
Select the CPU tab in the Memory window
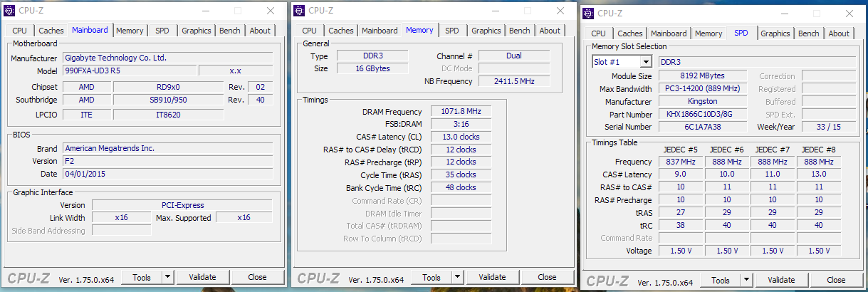tap(310, 31)
